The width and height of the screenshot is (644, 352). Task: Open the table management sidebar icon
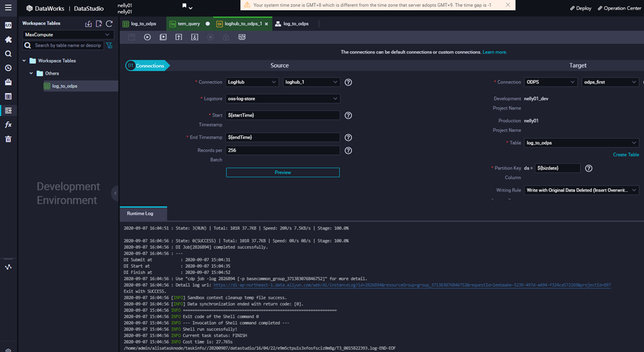tap(8, 96)
